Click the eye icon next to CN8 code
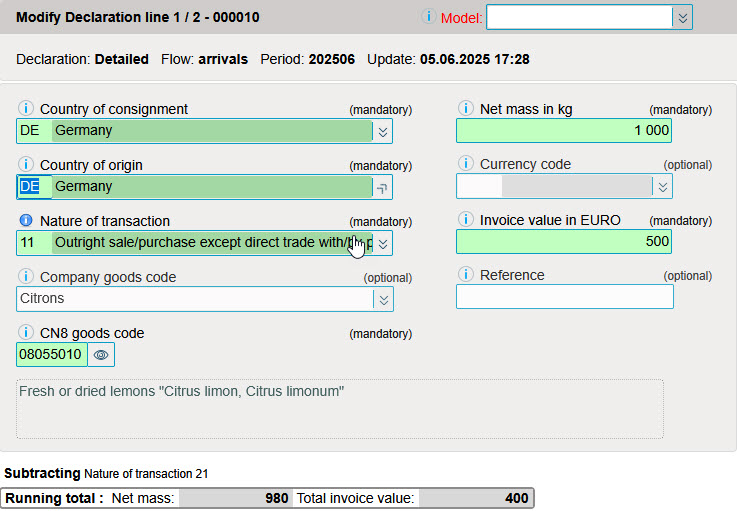 coord(102,354)
